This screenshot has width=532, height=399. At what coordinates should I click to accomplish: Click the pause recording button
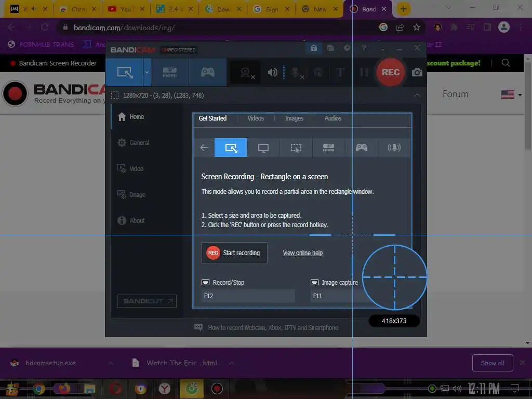click(364, 72)
